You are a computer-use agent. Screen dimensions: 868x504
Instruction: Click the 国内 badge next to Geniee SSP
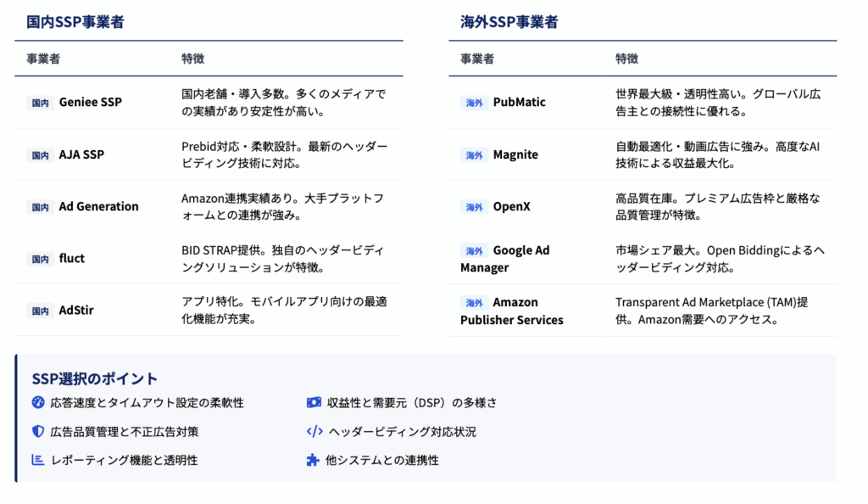[x=40, y=103]
